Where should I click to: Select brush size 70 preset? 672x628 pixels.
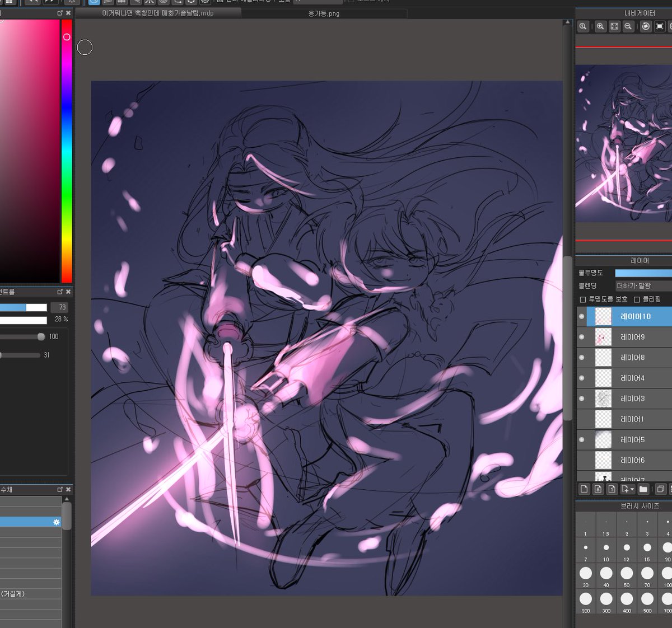click(647, 576)
